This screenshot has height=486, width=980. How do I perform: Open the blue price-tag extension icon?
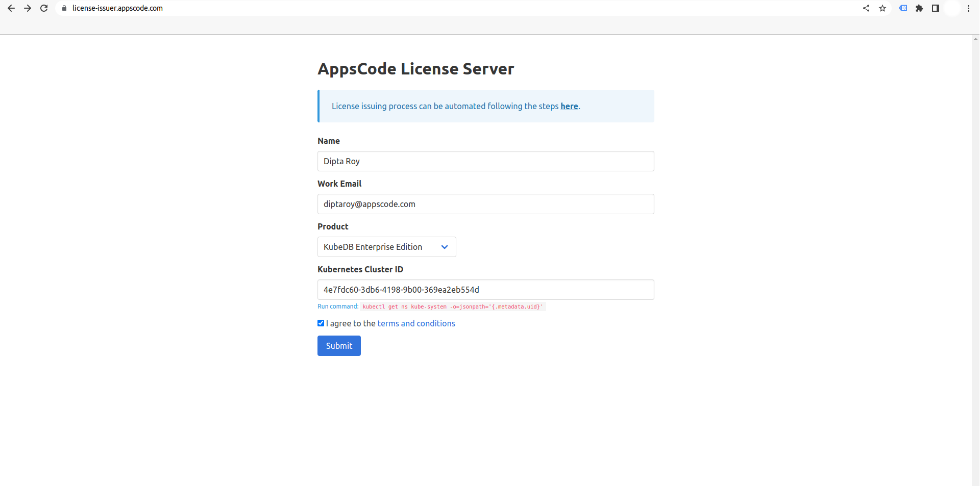point(903,8)
